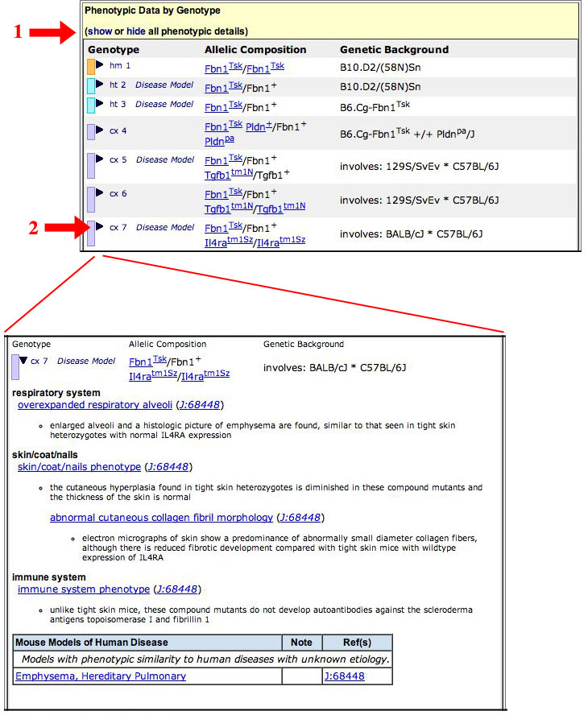
Task: Click the 'show' phenotypic details link
Action: (x=99, y=31)
